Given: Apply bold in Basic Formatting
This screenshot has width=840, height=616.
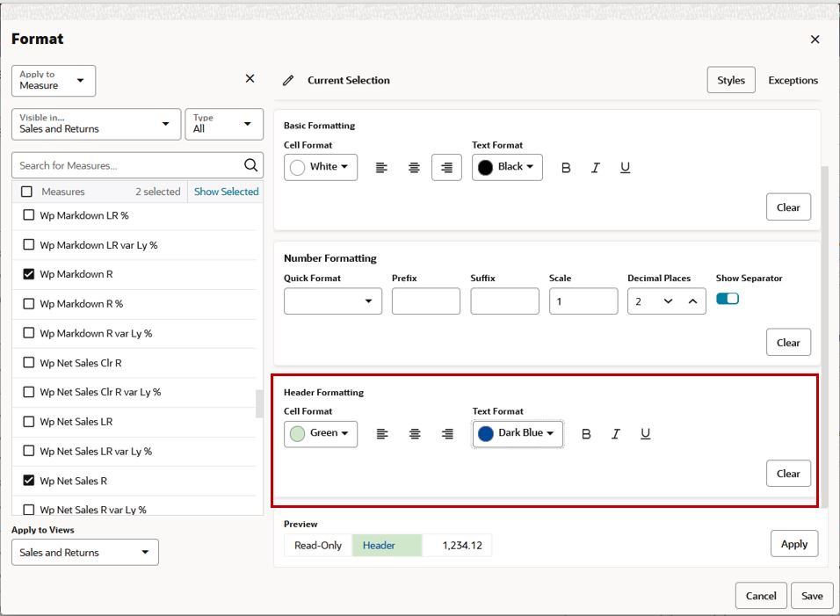Looking at the screenshot, I should (567, 167).
